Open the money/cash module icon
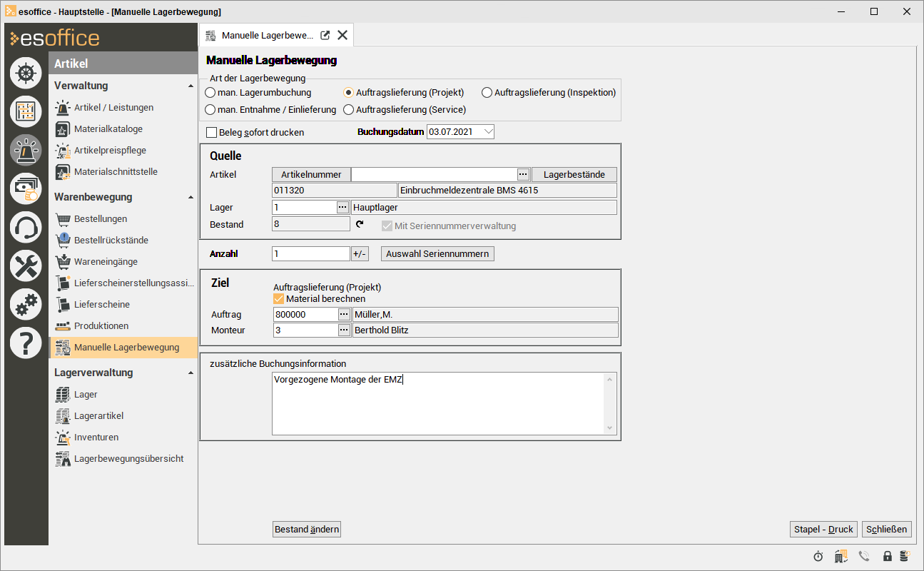This screenshot has height=571, width=924. coord(26,188)
